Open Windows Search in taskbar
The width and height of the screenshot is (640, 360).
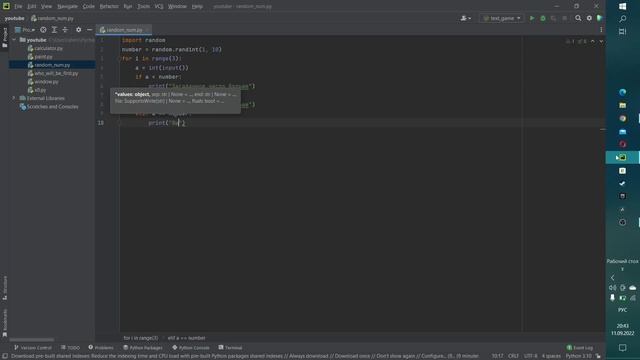(x=622, y=19)
